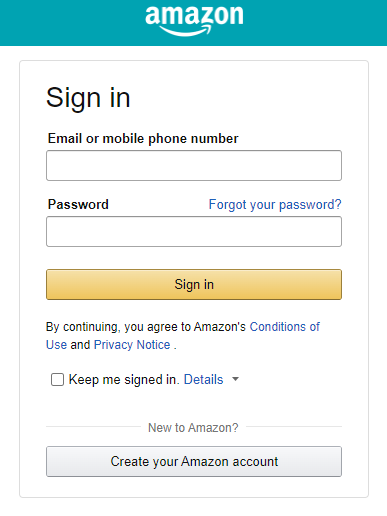387x516 pixels.
Task: Click the New to Amazon? divider text
Action: (193, 427)
